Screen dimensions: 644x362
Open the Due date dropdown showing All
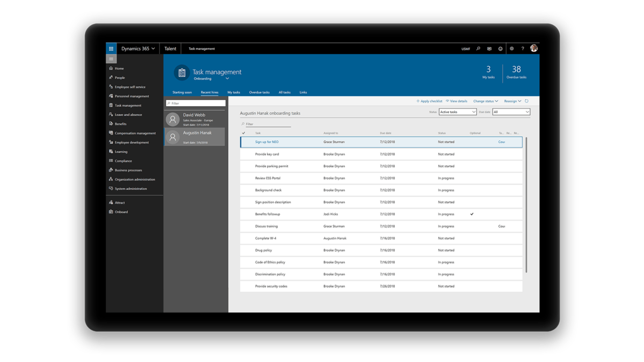pos(511,112)
